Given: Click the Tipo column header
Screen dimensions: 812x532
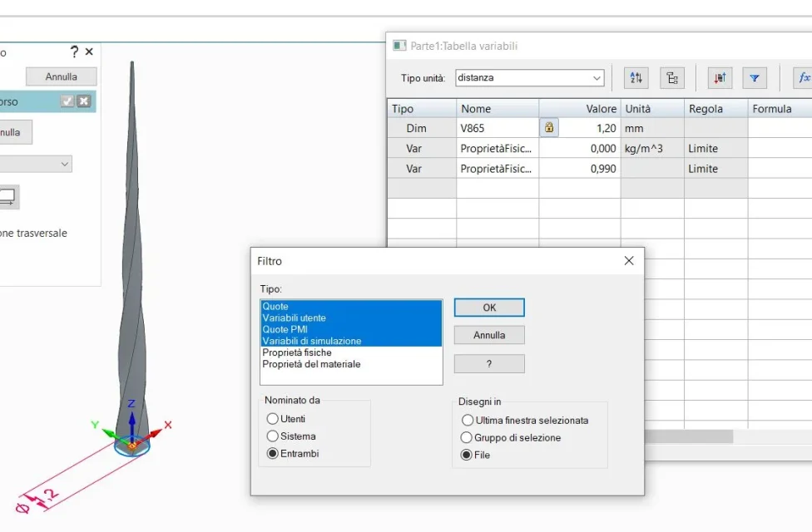Looking at the screenshot, I should coord(422,109).
